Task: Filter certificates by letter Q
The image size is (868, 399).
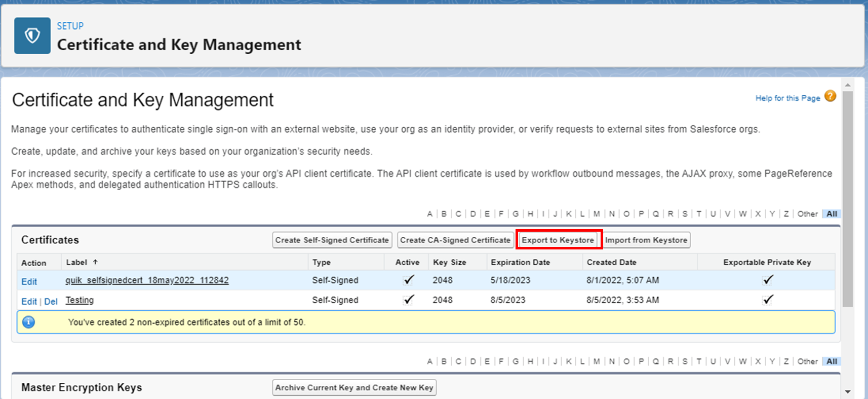Action: pyautogui.click(x=656, y=214)
